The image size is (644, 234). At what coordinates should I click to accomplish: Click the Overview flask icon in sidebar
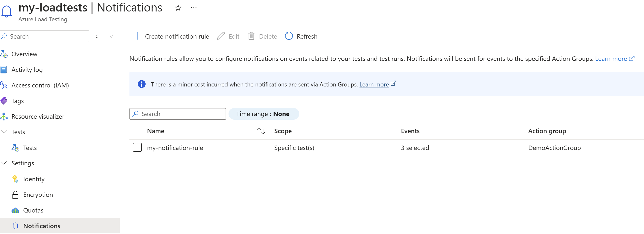(4, 54)
